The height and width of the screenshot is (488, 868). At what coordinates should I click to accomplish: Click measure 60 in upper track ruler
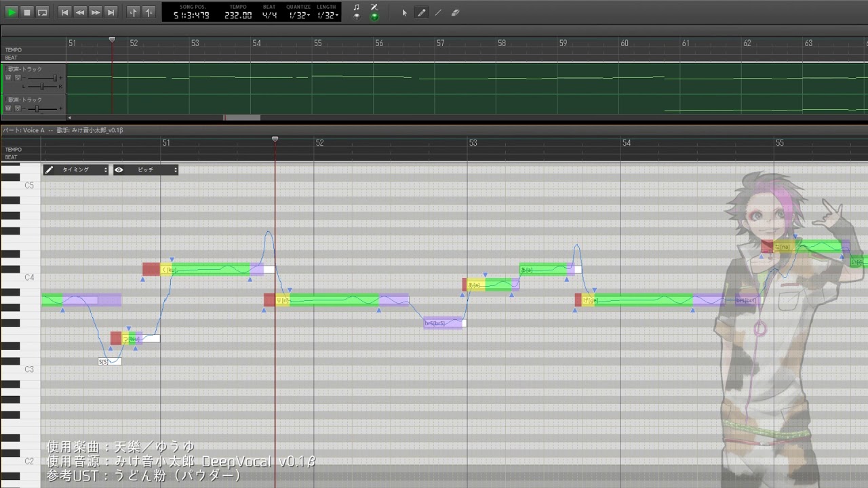point(625,43)
